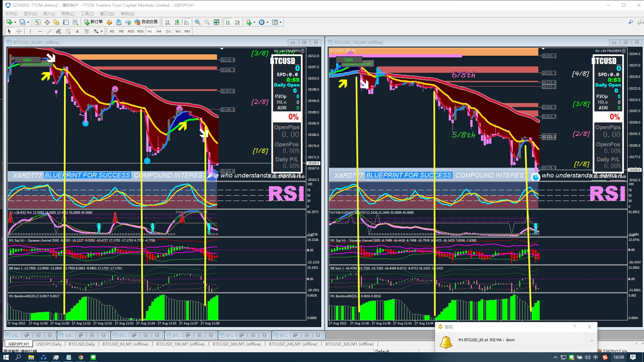Expand the templates dropdown
This screenshot has width=644, height=362.
click(x=280, y=22)
